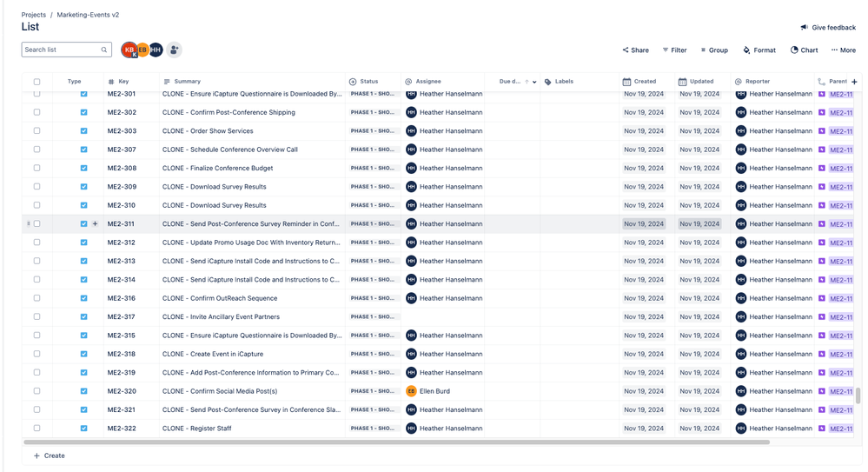Viewport: 868px width, 472px height.
Task: Select the checkbox for ME2-320 row
Action: [36, 391]
